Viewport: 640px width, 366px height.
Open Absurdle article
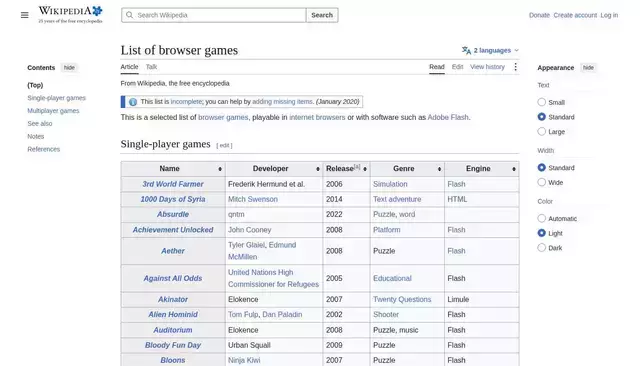click(173, 214)
